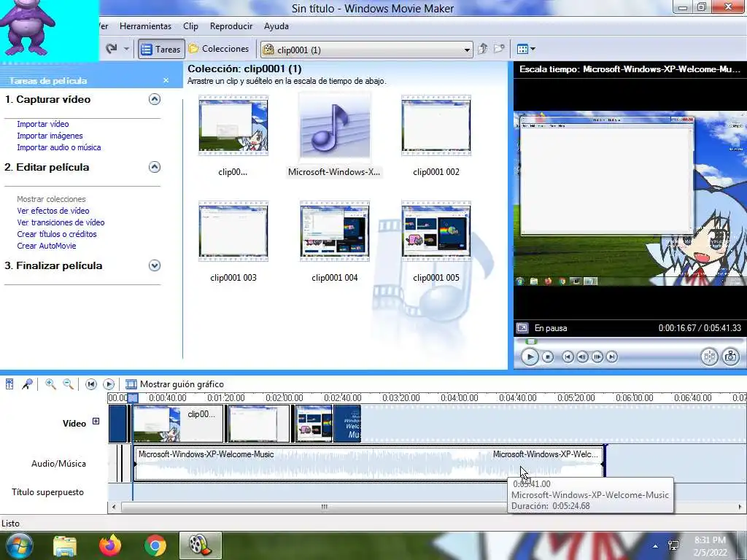Open the Windows Start orb

coord(20,545)
